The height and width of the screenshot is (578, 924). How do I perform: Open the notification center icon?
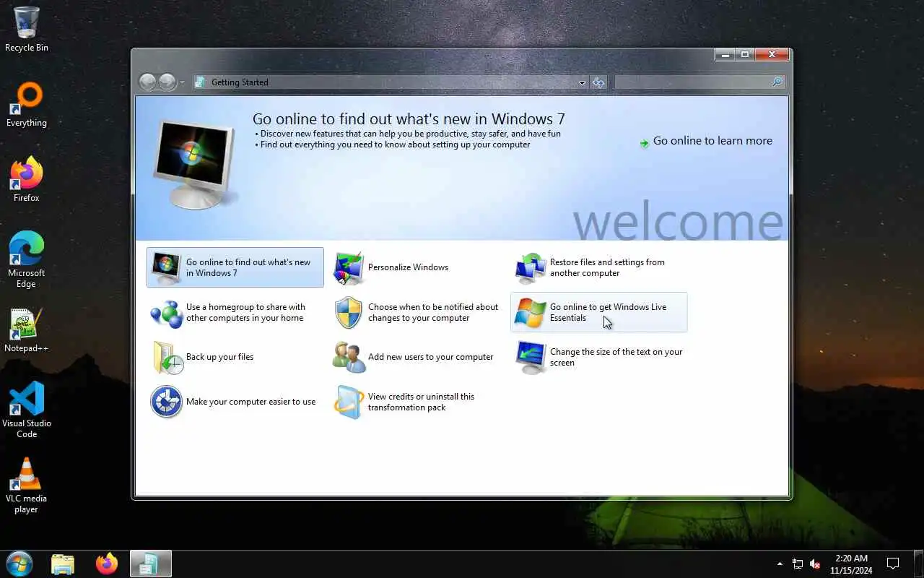click(893, 564)
